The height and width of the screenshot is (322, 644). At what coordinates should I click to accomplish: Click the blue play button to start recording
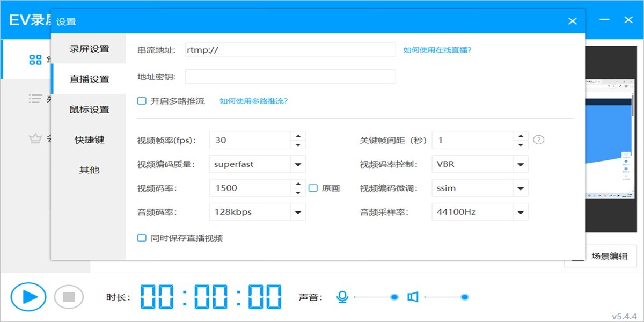29,296
